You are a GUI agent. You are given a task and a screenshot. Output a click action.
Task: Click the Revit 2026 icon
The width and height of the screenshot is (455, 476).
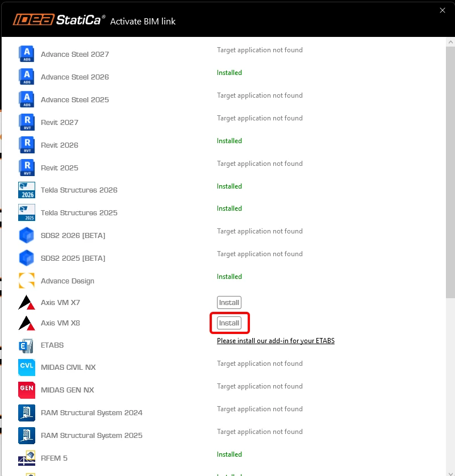point(27,145)
